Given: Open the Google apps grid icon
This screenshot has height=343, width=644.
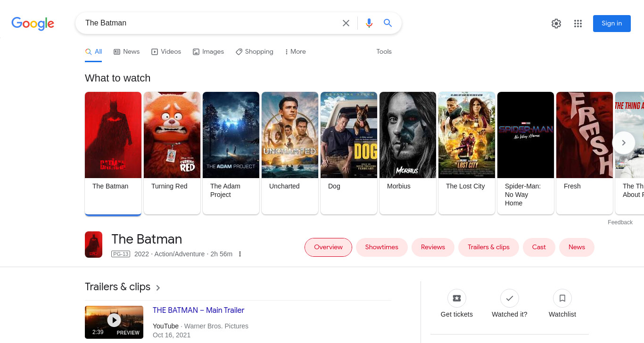Looking at the screenshot, I should [578, 24].
